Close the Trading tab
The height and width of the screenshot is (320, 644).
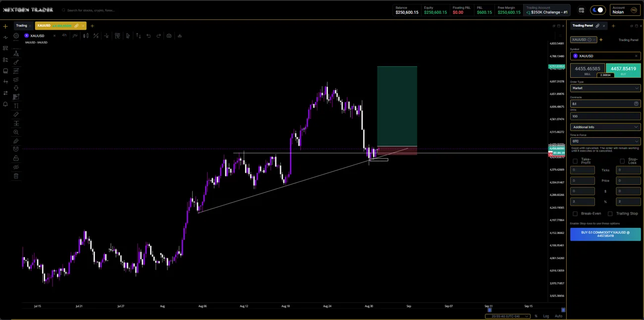(30, 26)
